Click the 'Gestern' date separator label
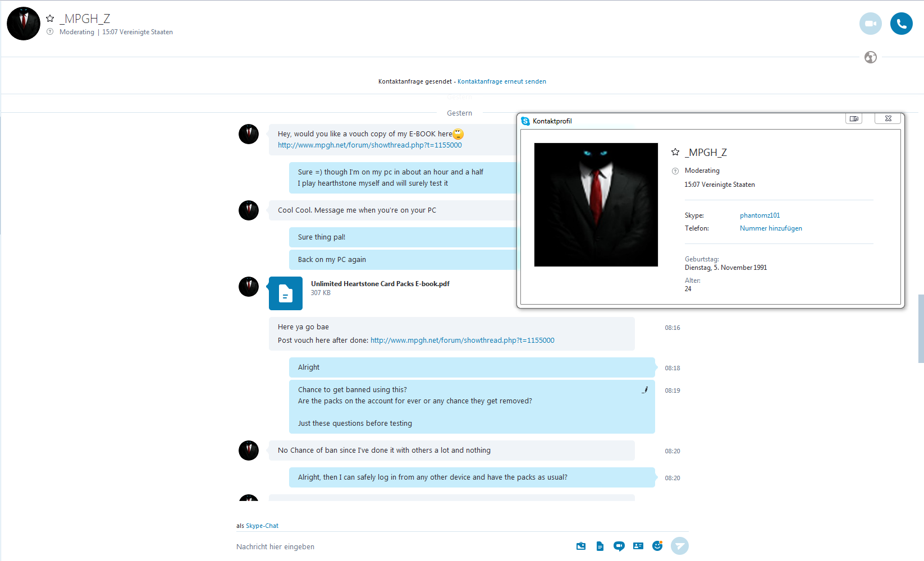This screenshot has height=561, width=924. (x=459, y=113)
